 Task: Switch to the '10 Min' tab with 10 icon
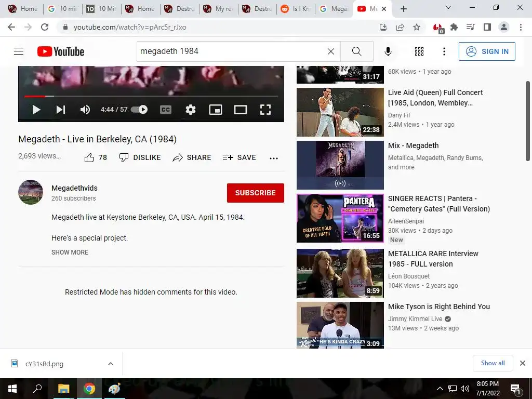click(x=101, y=9)
